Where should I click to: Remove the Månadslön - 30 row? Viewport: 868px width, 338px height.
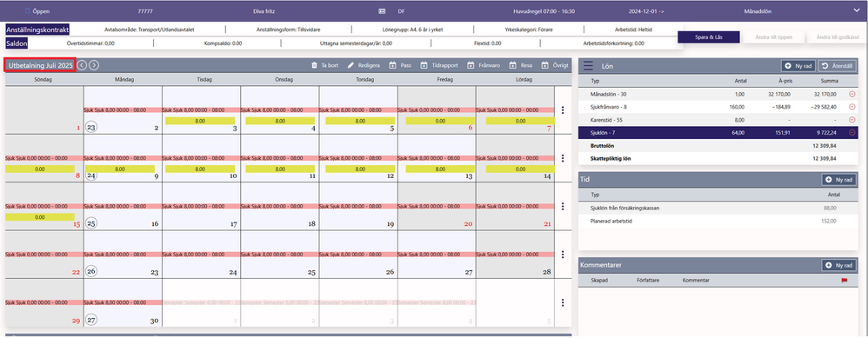(x=851, y=95)
